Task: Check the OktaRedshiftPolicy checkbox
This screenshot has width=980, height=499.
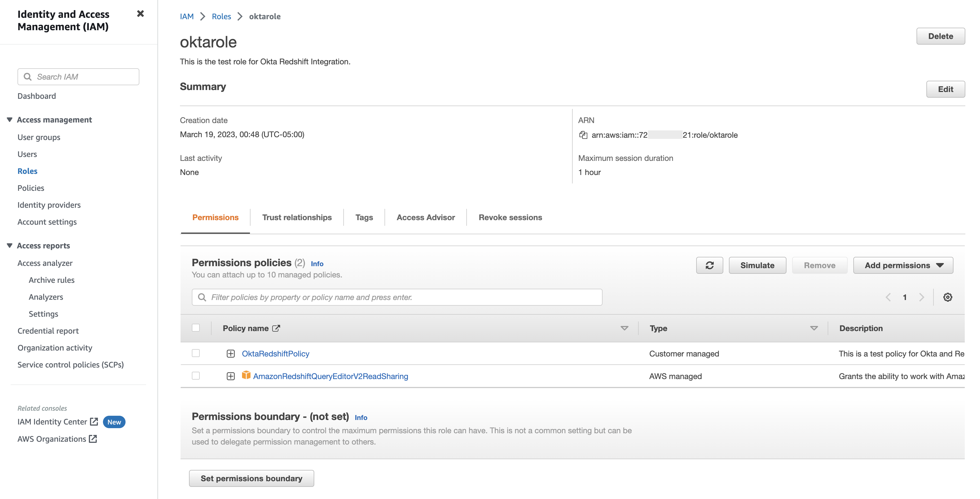Action: click(196, 353)
